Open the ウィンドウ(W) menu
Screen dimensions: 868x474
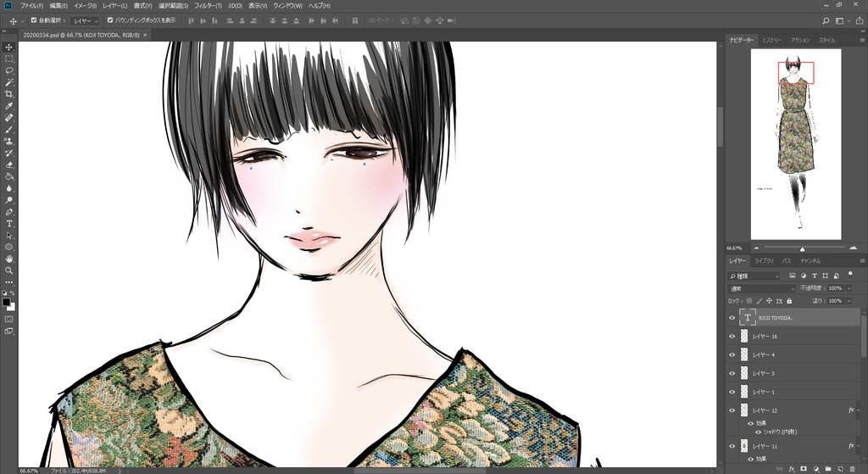pyautogui.click(x=287, y=6)
